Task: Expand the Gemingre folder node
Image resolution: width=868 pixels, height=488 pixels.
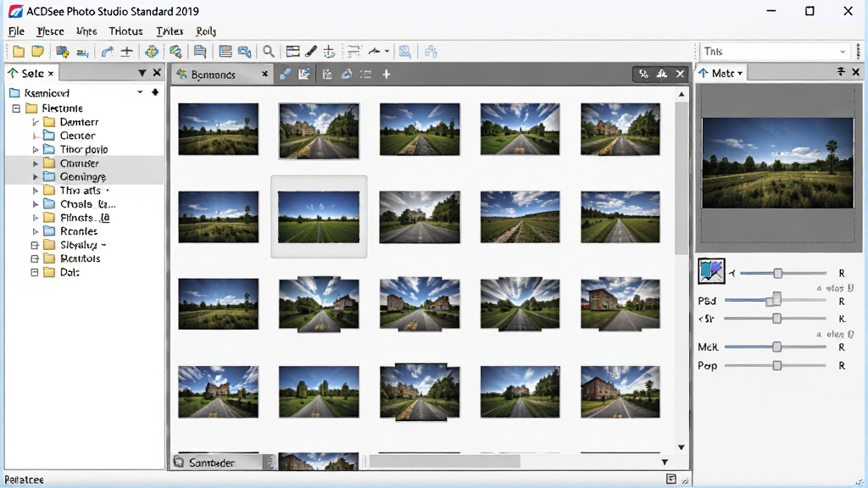Action: tap(36, 177)
